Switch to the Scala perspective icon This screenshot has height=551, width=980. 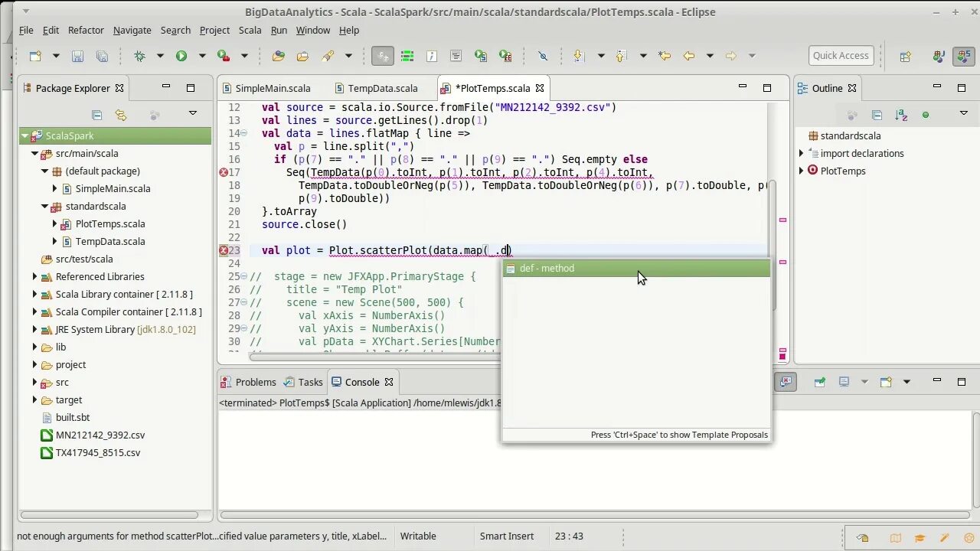click(x=963, y=56)
